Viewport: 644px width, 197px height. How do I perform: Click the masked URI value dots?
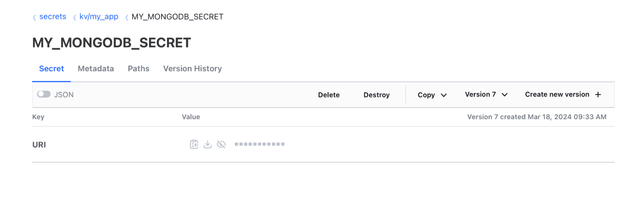259,144
